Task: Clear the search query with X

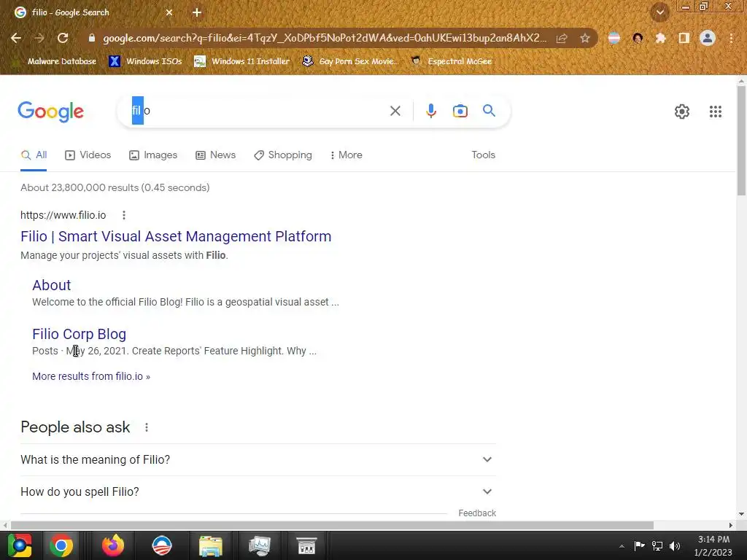Action: click(x=395, y=111)
